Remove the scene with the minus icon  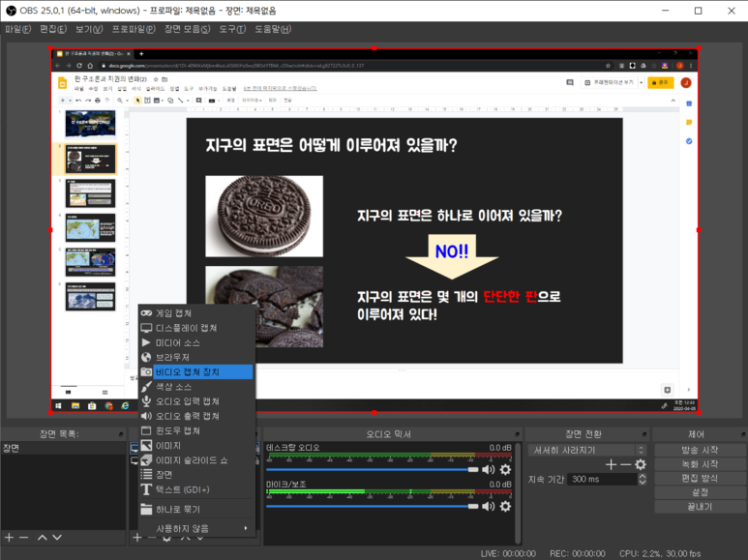click(24, 537)
